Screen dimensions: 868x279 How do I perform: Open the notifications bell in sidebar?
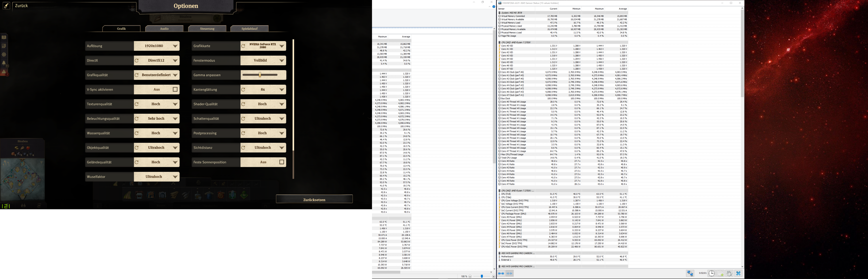[x=4, y=63]
